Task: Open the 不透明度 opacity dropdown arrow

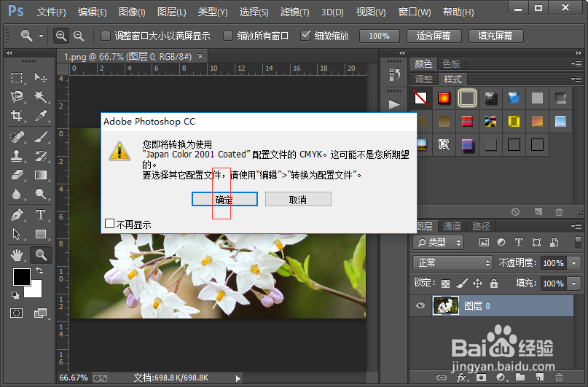Action: coord(573,263)
